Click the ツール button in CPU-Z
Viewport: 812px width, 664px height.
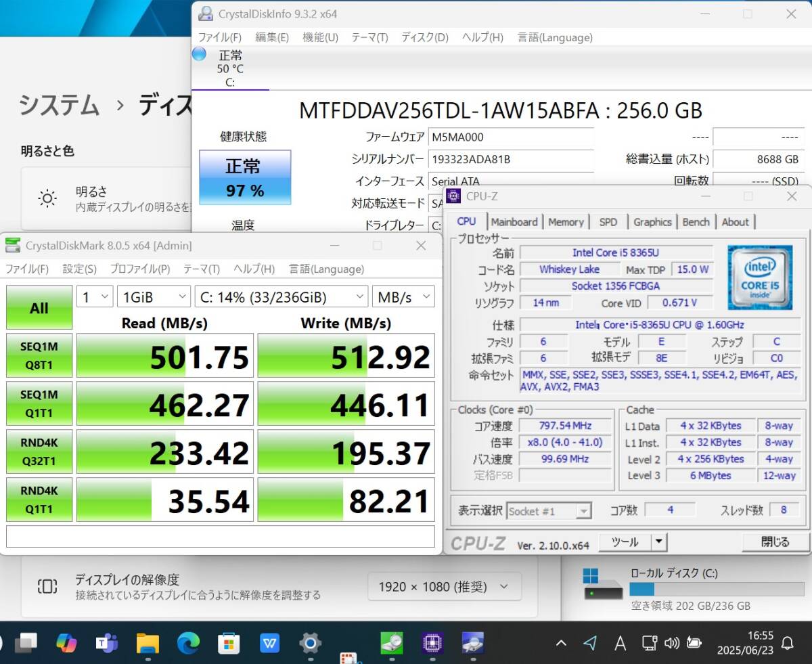[625, 541]
